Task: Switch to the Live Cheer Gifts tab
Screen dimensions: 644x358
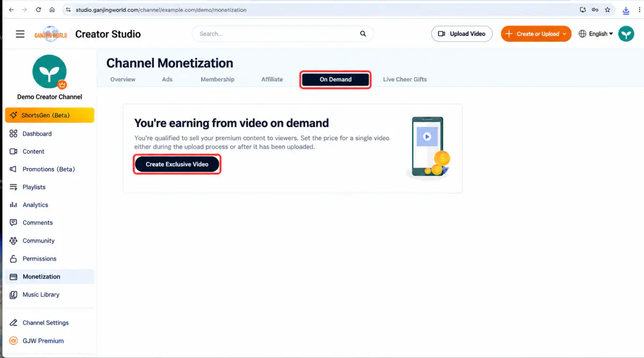Action: click(x=405, y=79)
